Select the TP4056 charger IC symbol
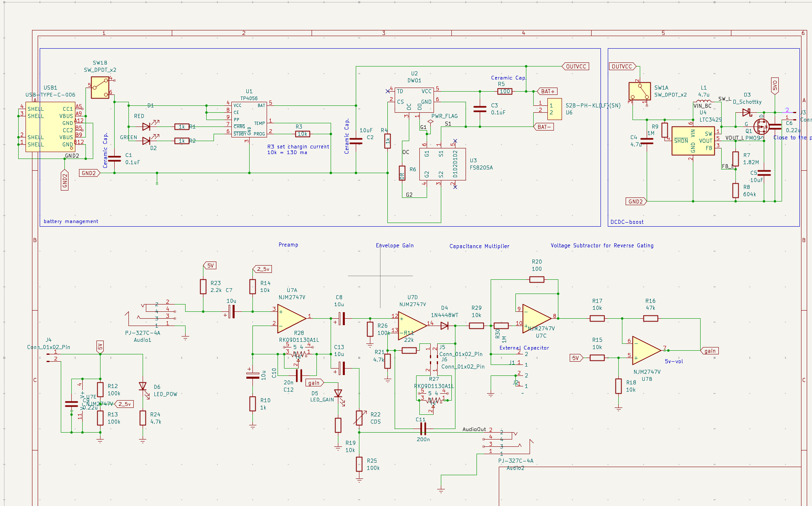Viewport: 812px width, 506px height. point(249,119)
